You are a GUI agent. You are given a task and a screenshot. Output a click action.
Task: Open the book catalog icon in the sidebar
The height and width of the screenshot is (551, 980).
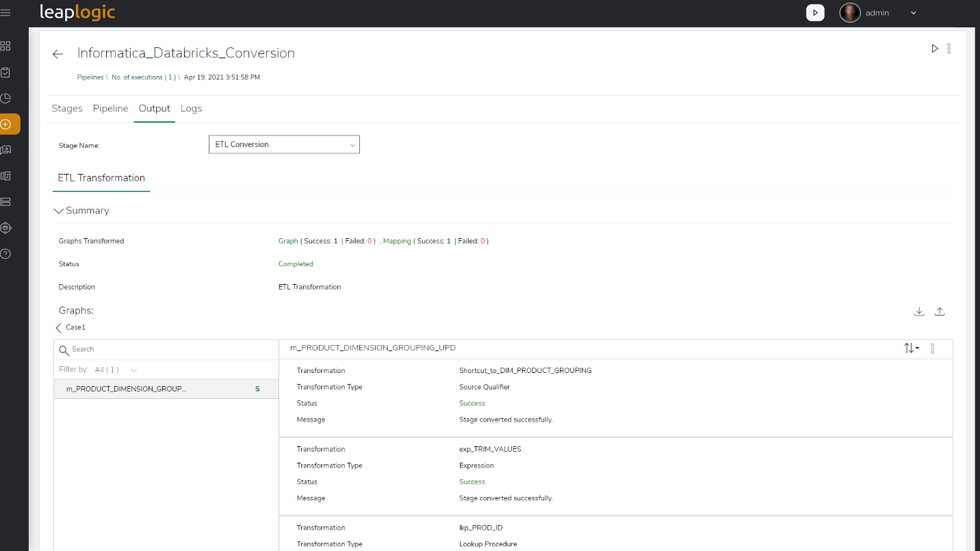pos(5,176)
